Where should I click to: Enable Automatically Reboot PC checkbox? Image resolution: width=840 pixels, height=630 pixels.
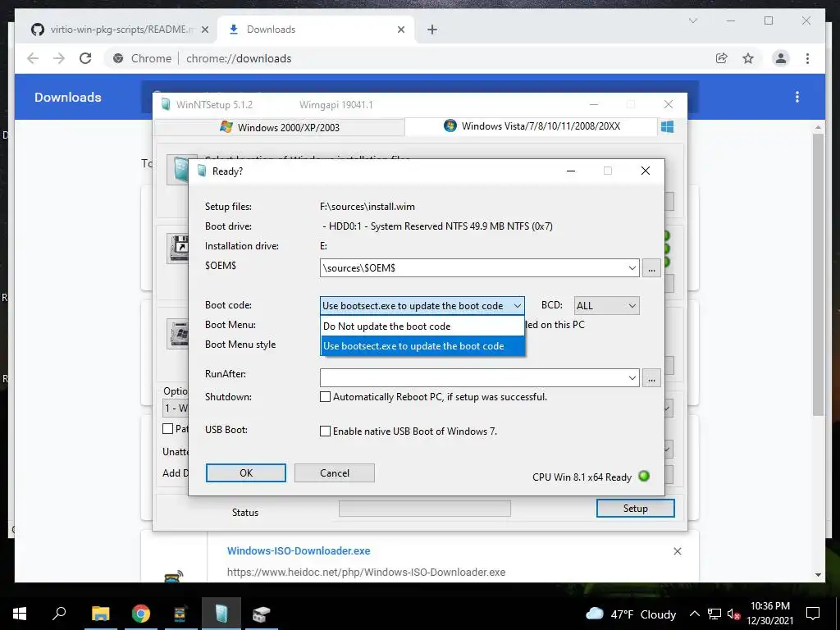tap(325, 397)
